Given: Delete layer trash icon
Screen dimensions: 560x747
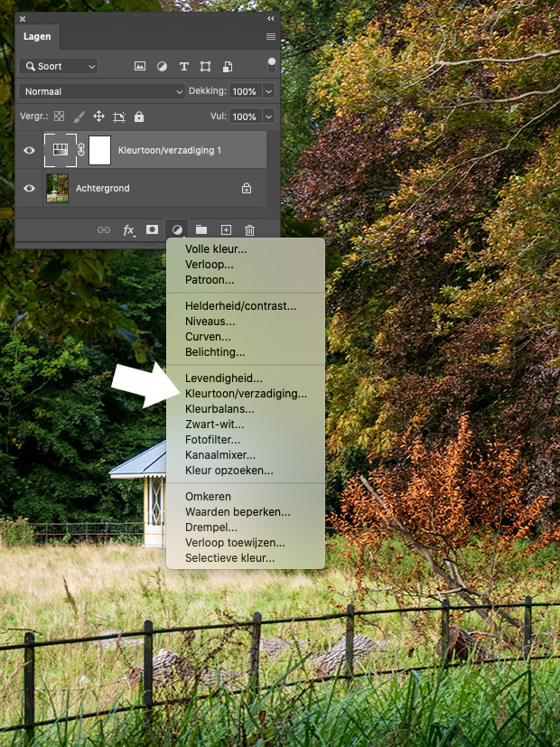Looking at the screenshot, I should 249,230.
